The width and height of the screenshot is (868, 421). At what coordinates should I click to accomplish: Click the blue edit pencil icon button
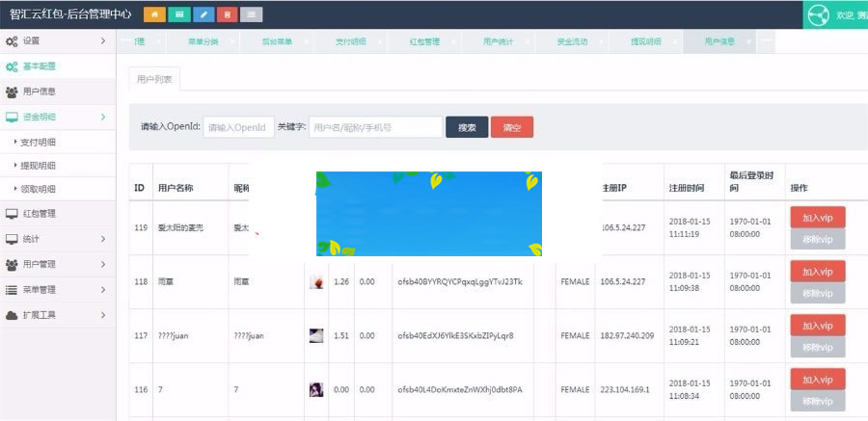point(203,14)
